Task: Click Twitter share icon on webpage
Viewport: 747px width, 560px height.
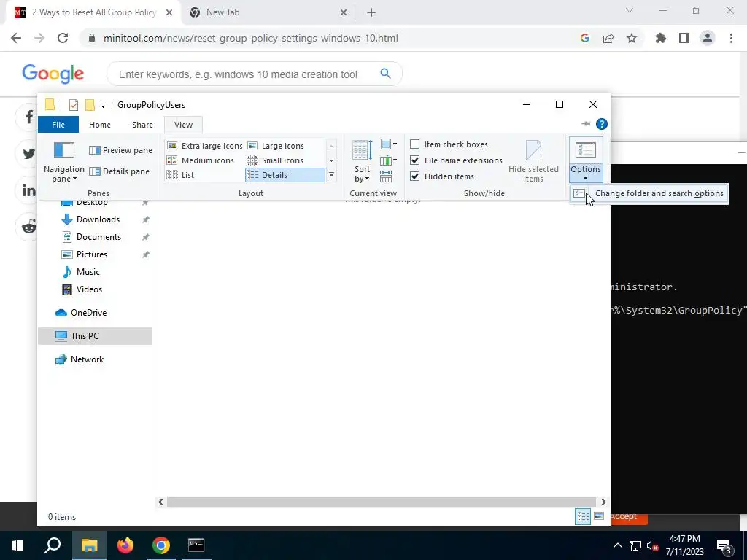Action: coord(28,154)
